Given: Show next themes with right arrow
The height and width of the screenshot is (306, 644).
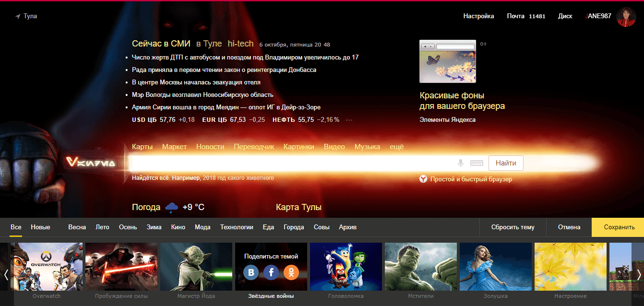Looking at the screenshot, I should click(x=639, y=275).
